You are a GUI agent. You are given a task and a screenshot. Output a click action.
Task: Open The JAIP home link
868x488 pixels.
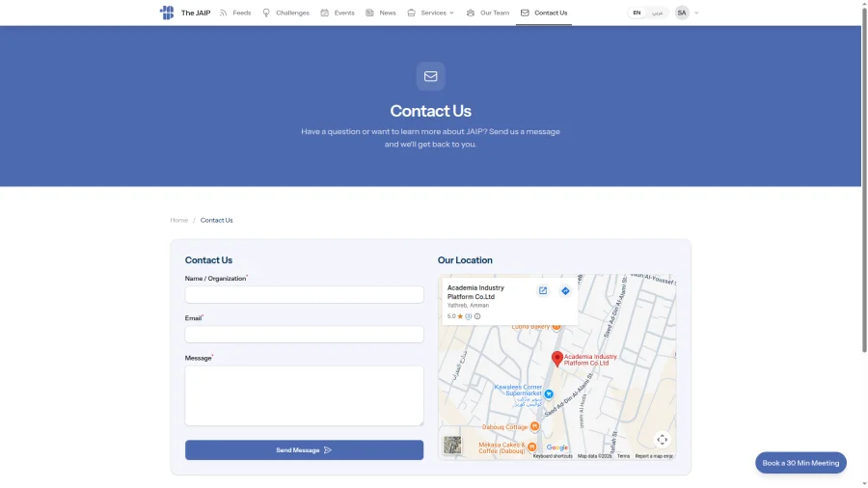click(x=196, y=13)
